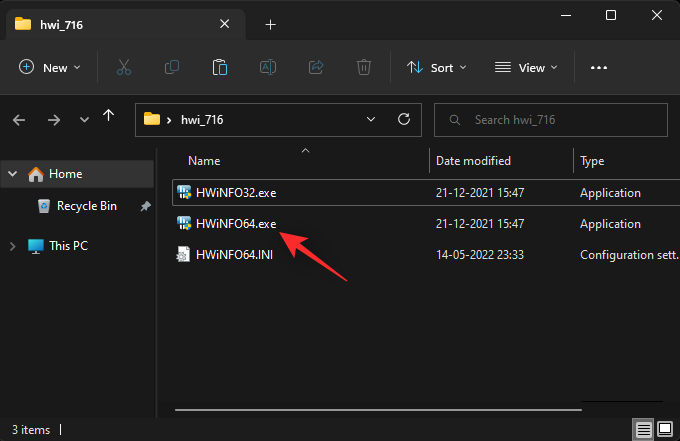Go up one folder level

coord(109,119)
